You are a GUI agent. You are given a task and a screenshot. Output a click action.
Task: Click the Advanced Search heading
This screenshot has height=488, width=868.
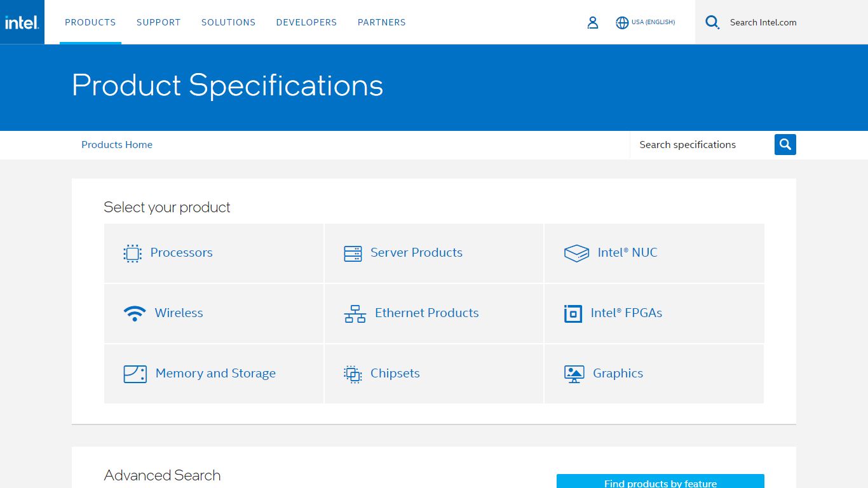coord(162,475)
